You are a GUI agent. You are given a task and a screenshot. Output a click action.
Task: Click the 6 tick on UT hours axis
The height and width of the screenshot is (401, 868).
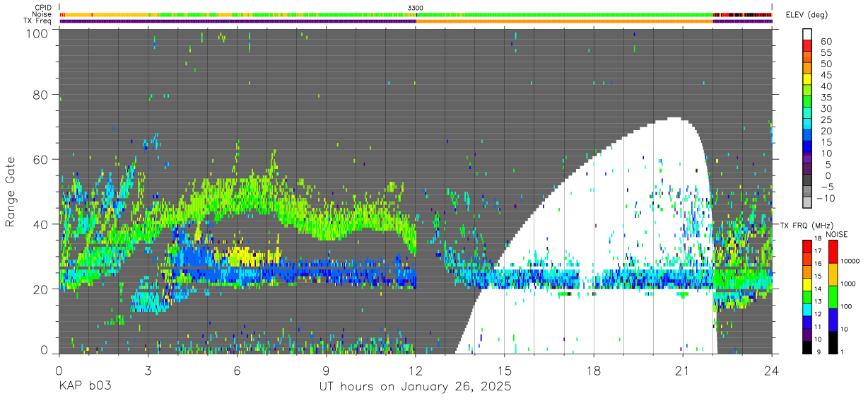pyautogui.click(x=237, y=371)
